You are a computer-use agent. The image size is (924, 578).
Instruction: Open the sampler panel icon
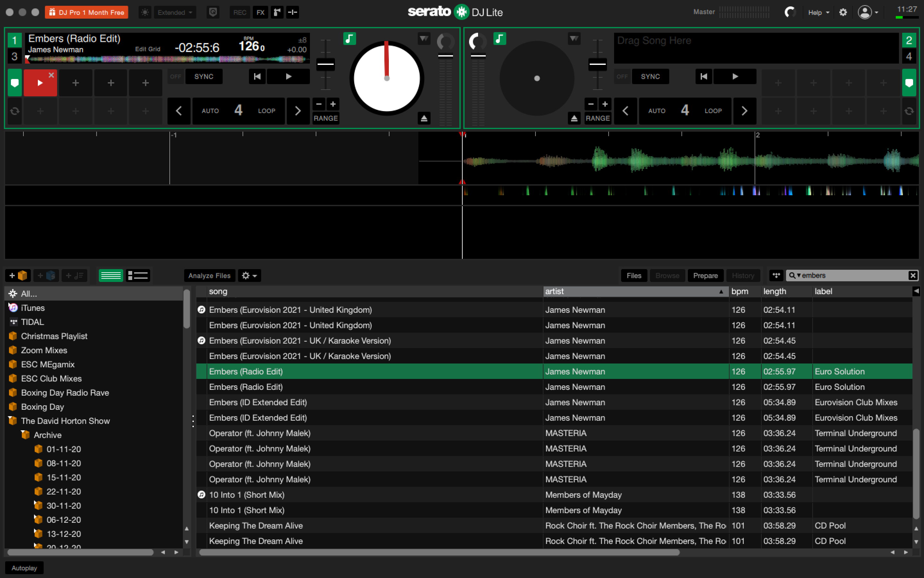tap(277, 12)
